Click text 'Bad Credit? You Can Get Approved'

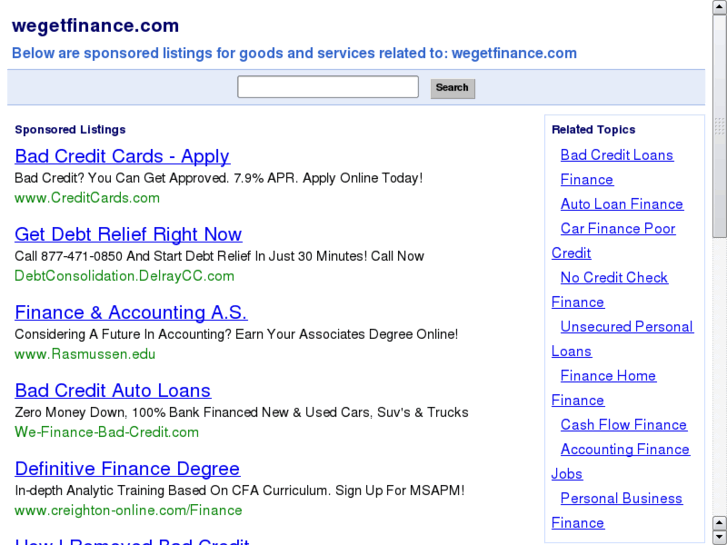[x=122, y=178]
